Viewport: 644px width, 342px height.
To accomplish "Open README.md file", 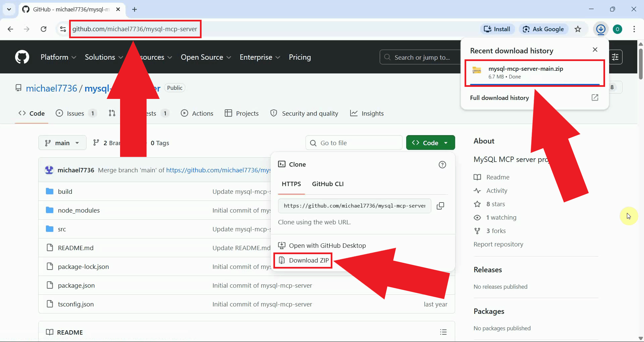I will click(x=76, y=248).
